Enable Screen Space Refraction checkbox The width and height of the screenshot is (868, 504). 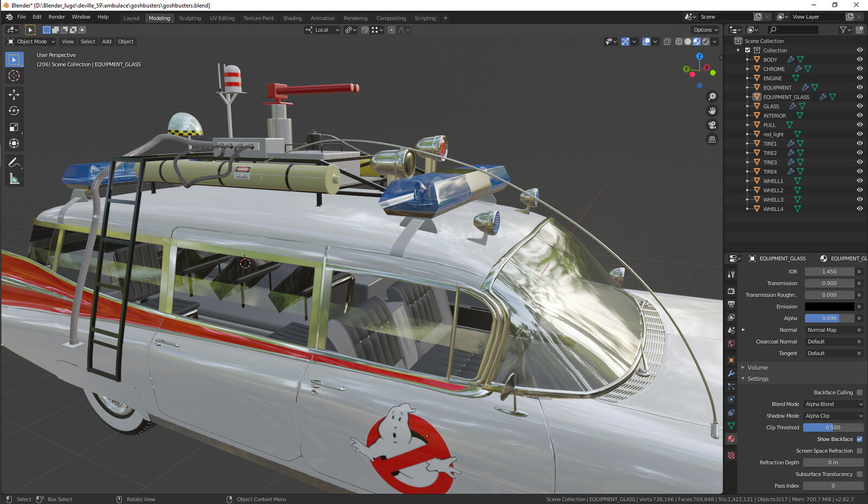[x=859, y=451]
